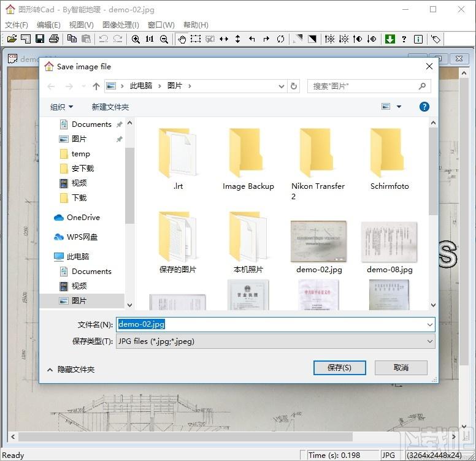The width and height of the screenshot is (476, 461).
Task: Click the copy icon in toolbar
Action: (x=72, y=39)
